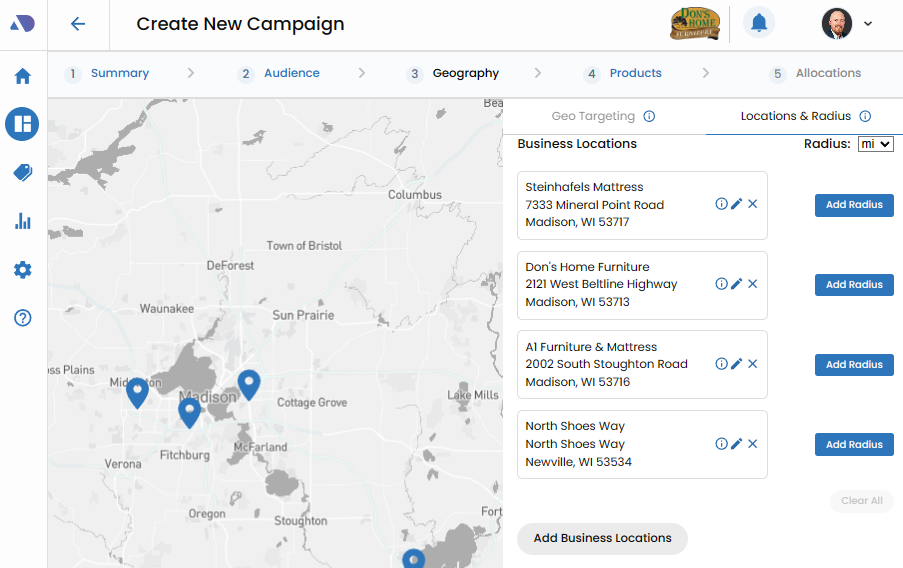Remove Don's Home Furniture location
903x568 pixels.
tap(753, 284)
